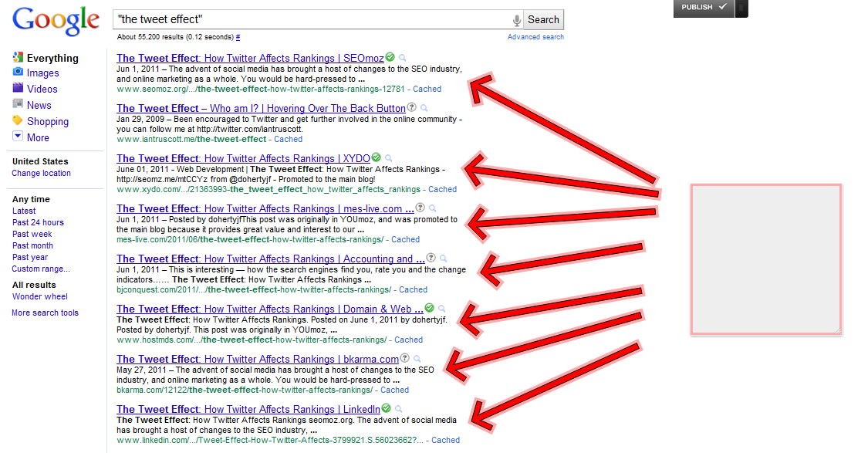Screen dimensions: 868x453
Task: Click the Search button
Action: click(x=543, y=20)
